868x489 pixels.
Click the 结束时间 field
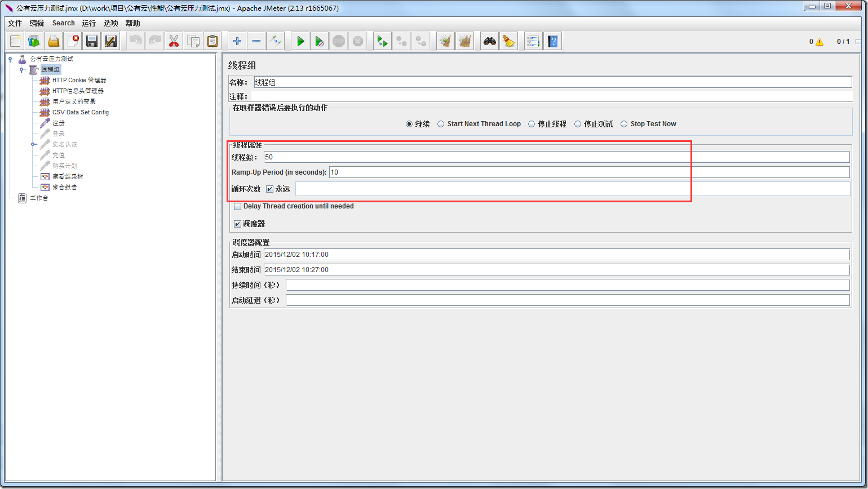pyautogui.click(x=556, y=269)
